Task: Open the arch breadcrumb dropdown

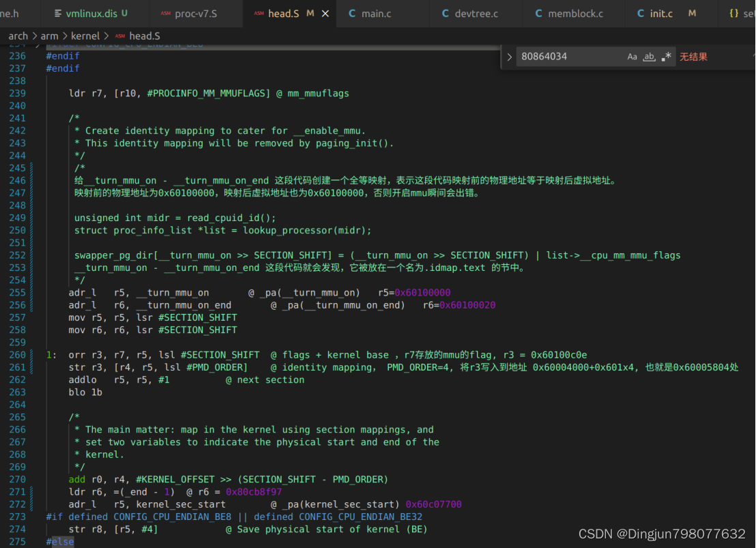Action: click(x=18, y=36)
